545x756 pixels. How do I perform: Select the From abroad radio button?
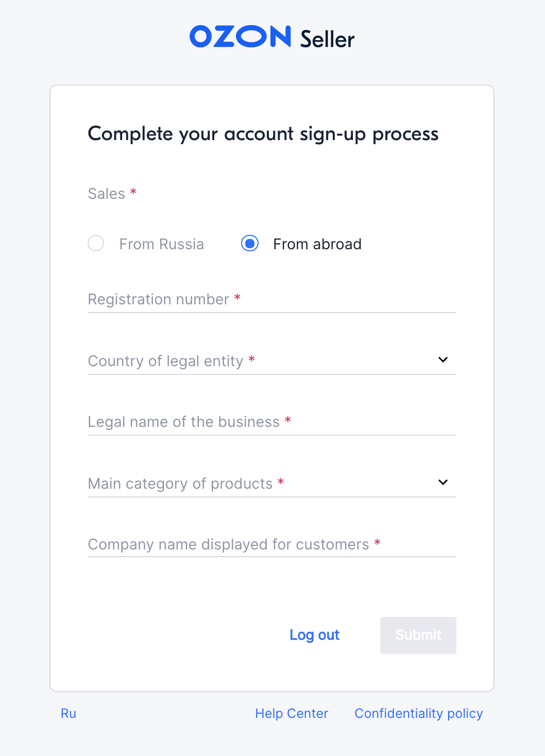point(250,243)
